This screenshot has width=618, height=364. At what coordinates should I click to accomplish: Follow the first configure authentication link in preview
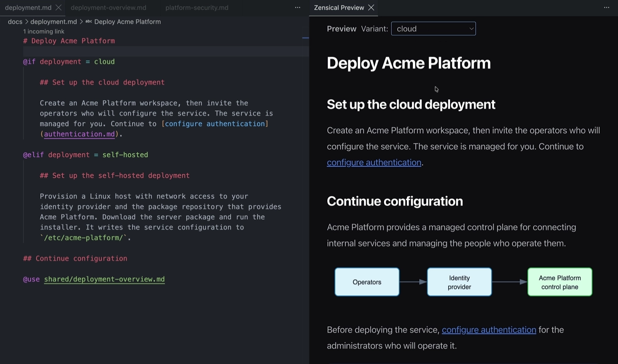point(374,162)
